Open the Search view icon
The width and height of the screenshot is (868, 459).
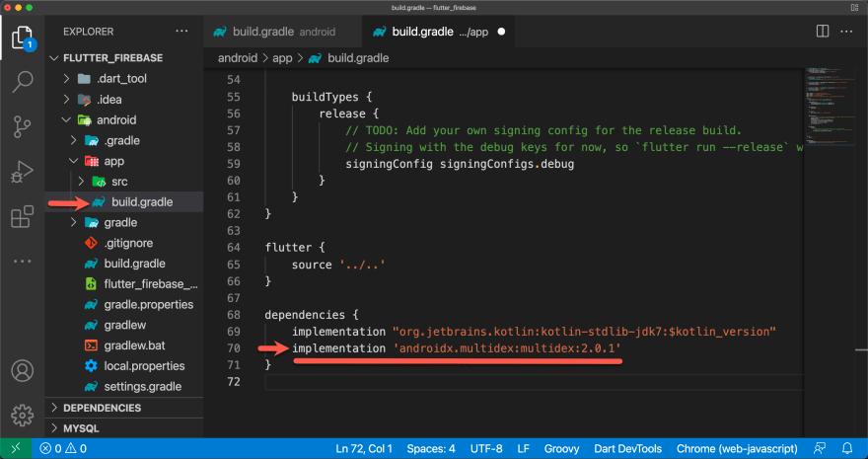[22, 82]
